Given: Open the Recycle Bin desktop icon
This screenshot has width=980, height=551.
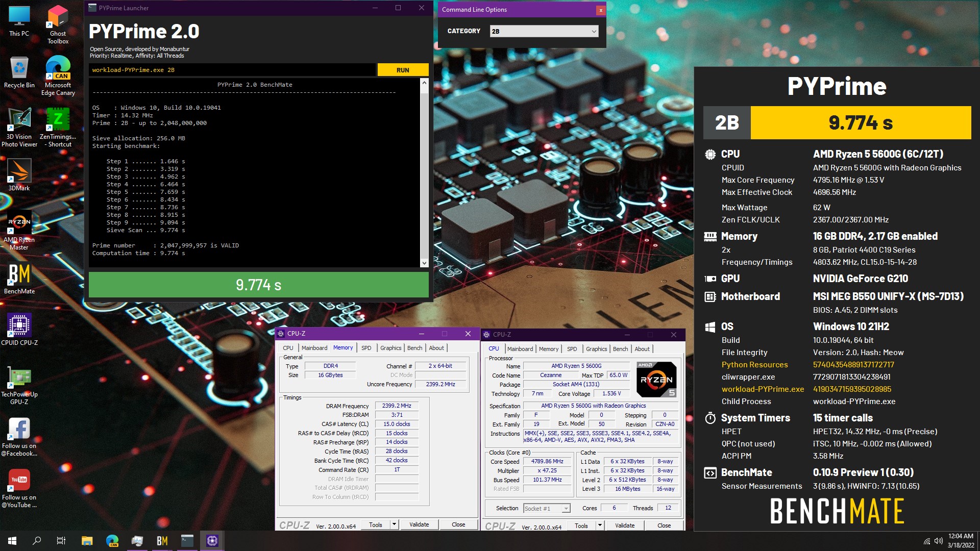Looking at the screenshot, I should pyautogui.click(x=19, y=72).
